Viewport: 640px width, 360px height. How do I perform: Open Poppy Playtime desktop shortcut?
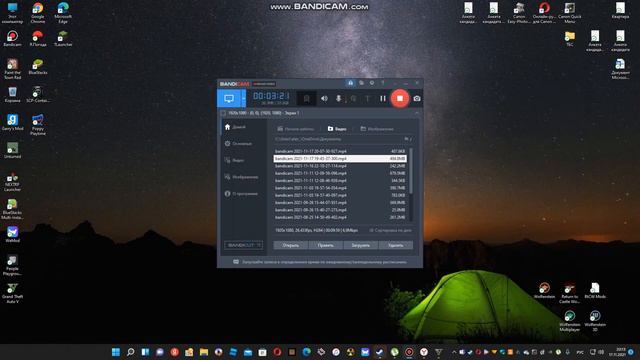(38, 125)
